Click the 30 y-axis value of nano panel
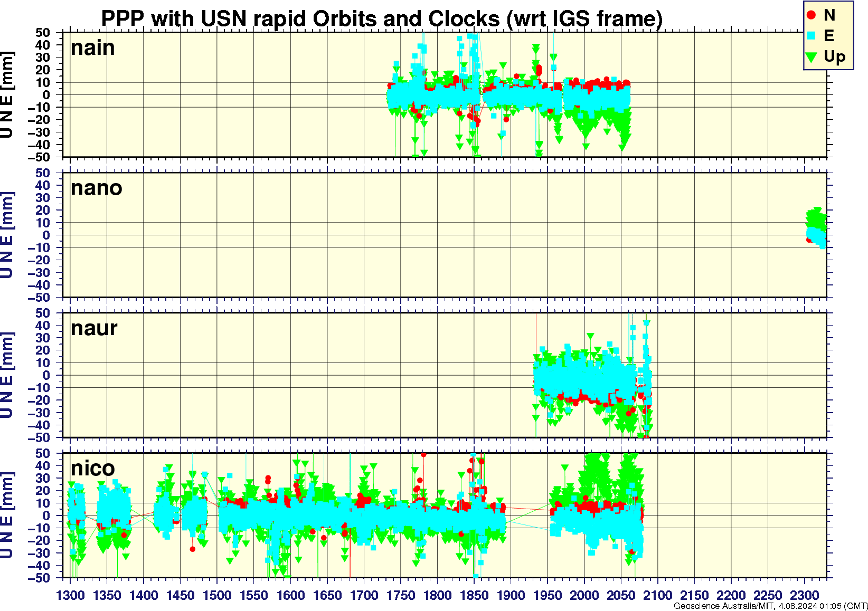 click(x=43, y=198)
